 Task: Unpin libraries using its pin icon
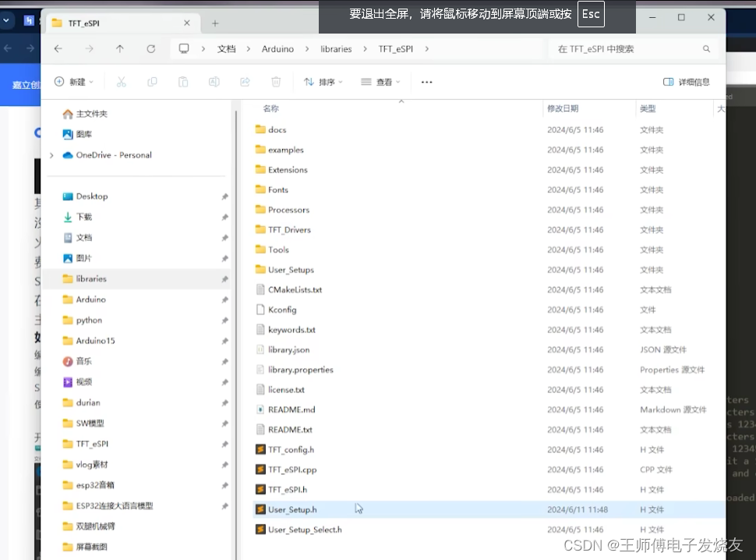tap(224, 279)
